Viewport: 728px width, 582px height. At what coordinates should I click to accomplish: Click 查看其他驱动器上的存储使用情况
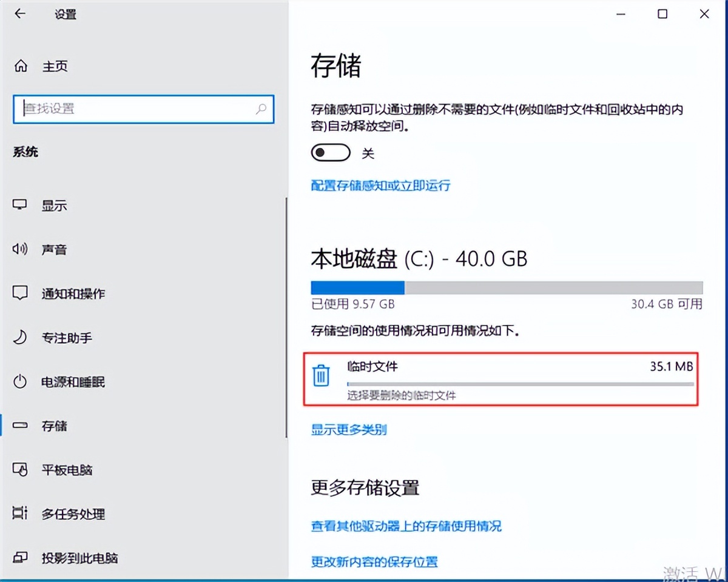405,527
